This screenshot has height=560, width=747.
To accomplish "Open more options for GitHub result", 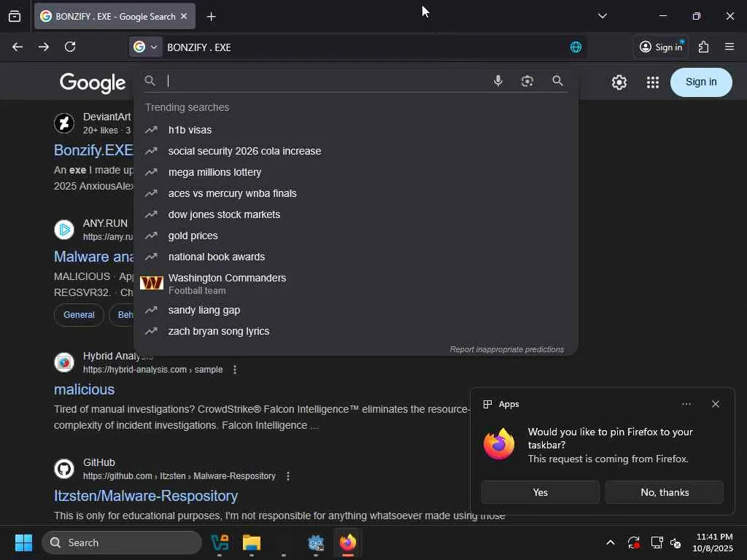I will [288, 476].
